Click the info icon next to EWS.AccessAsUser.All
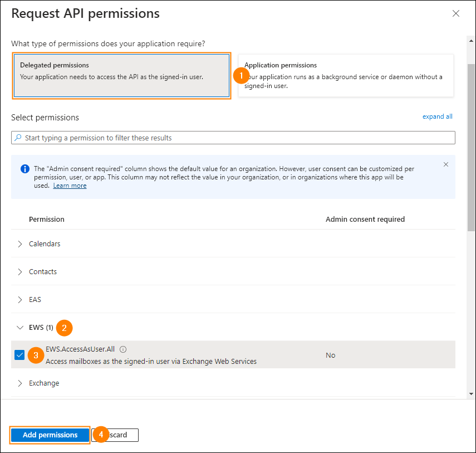476x453 pixels. 123,349
